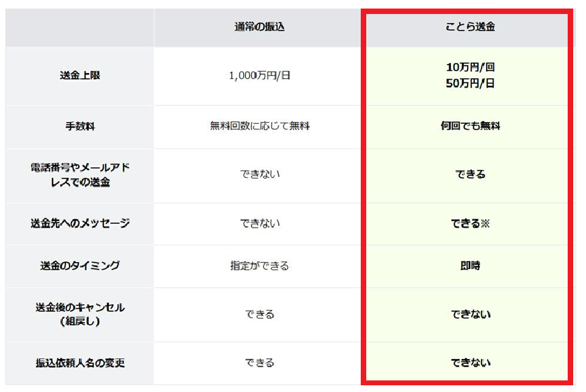Select the 手数料 row label

80,126
